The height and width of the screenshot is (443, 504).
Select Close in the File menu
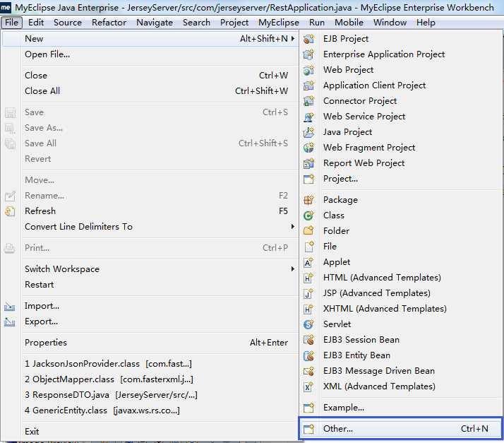pos(151,76)
